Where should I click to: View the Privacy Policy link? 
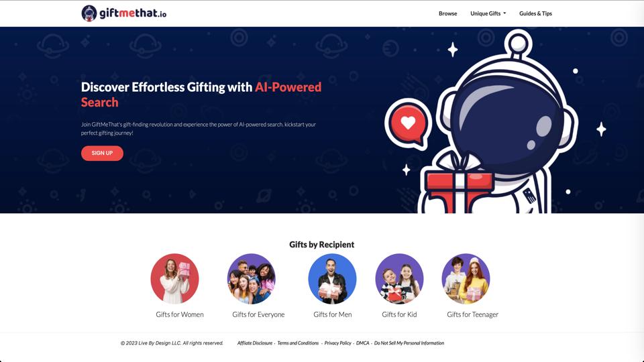click(x=337, y=343)
